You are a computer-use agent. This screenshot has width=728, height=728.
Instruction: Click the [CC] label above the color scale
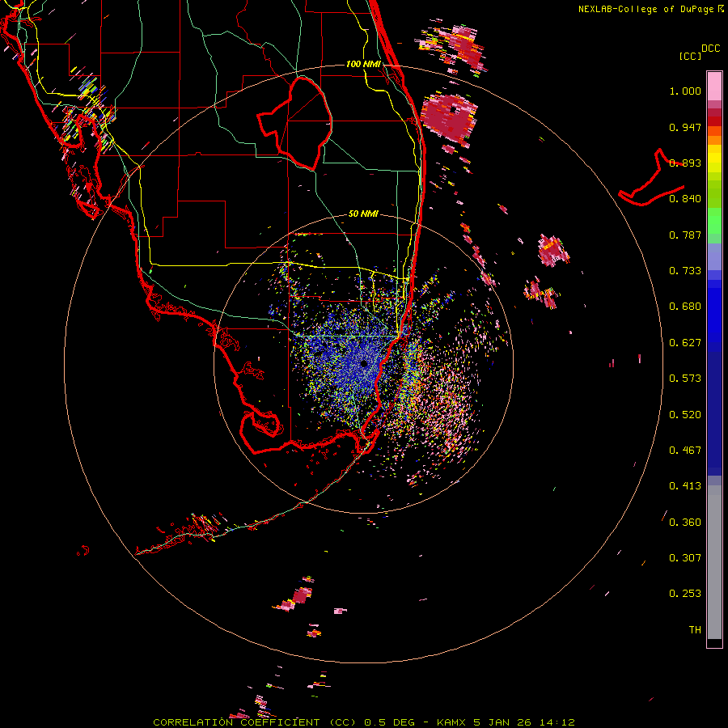pyautogui.click(x=690, y=56)
